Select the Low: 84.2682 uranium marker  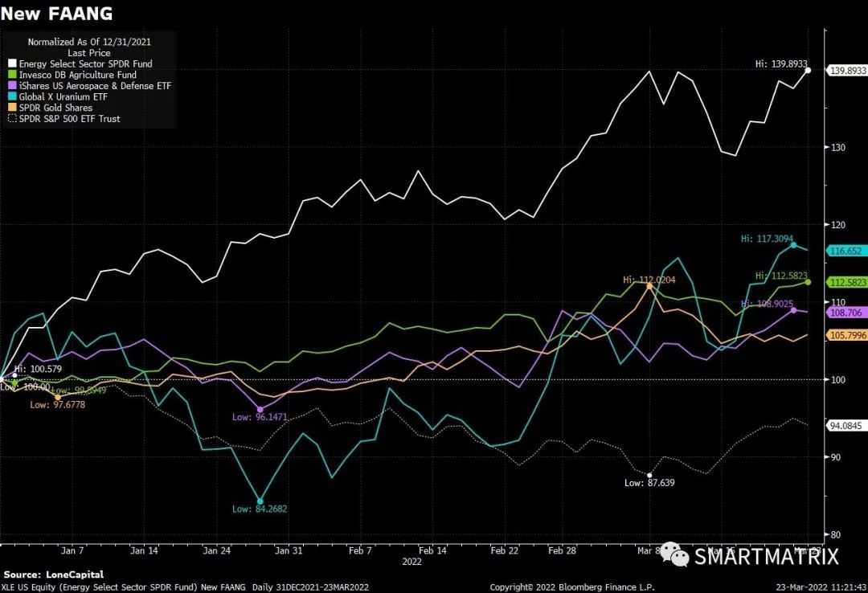(260, 501)
